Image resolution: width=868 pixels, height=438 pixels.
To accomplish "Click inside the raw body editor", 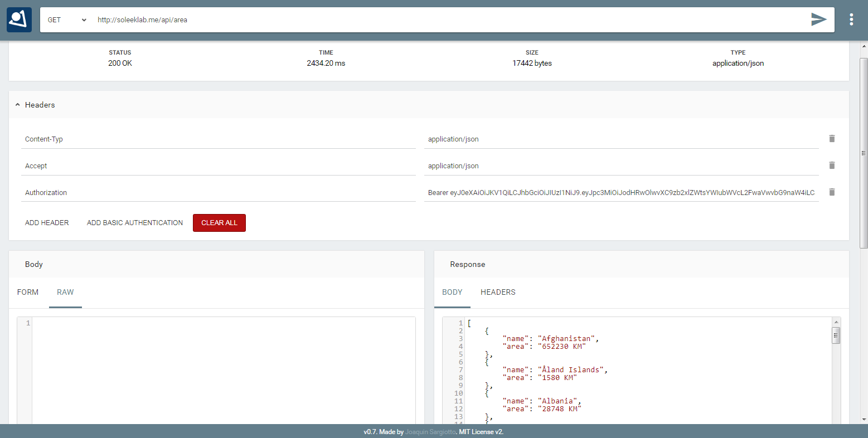I will pyautogui.click(x=223, y=371).
